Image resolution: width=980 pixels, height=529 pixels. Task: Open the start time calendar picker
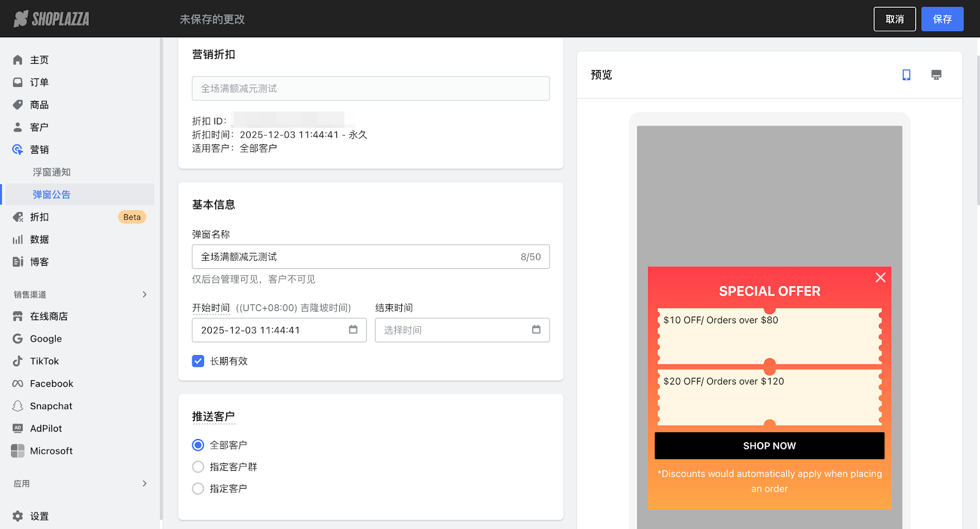[x=353, y=329]
